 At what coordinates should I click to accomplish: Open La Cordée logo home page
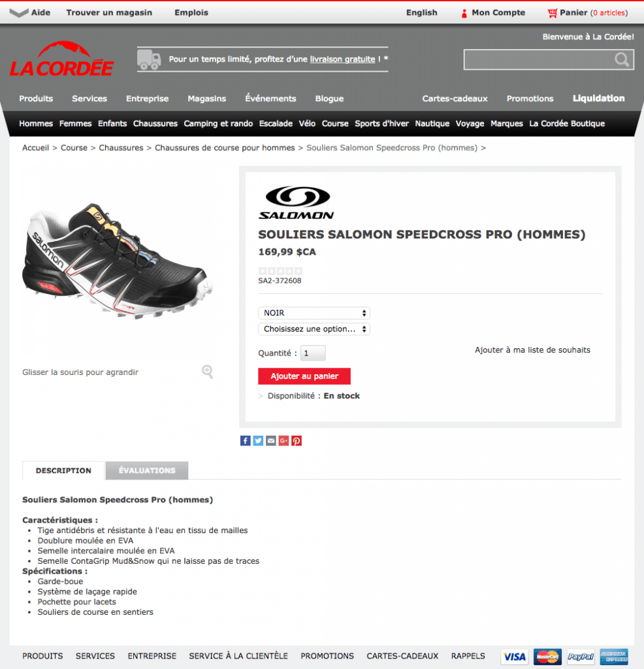(x=62, y=59)
